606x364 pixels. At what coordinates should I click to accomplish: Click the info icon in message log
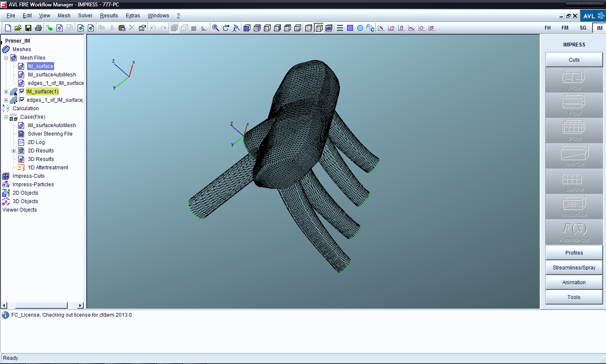5,315
